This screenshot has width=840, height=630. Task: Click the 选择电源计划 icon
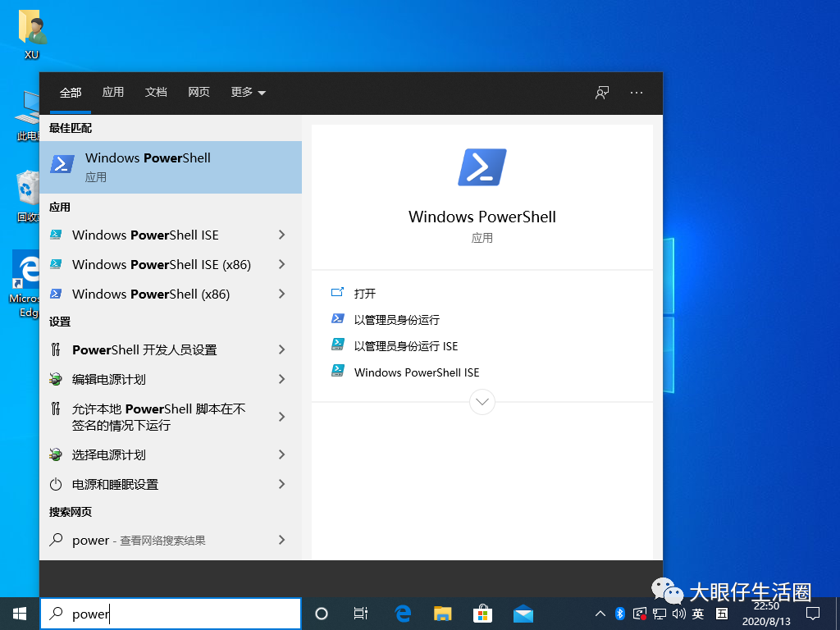(56, 454)
